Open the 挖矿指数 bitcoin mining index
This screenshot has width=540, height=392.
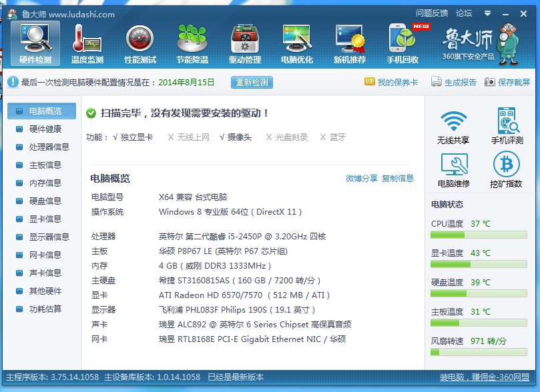(x=506, y=170)
